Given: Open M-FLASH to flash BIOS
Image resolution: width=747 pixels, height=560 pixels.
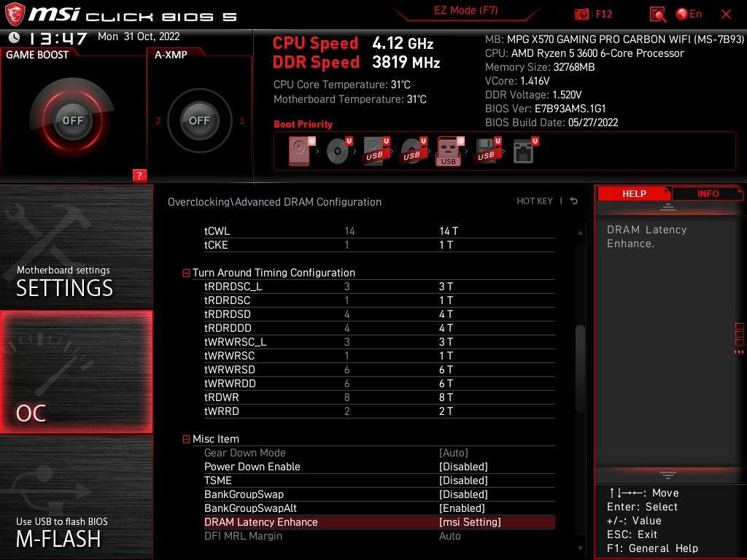Looking at the screenshot, I should [76, 497].
